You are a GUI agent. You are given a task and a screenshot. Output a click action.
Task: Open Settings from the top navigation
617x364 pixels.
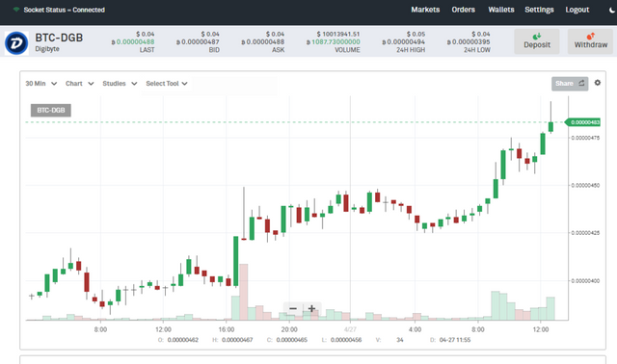tap(539, 10)
